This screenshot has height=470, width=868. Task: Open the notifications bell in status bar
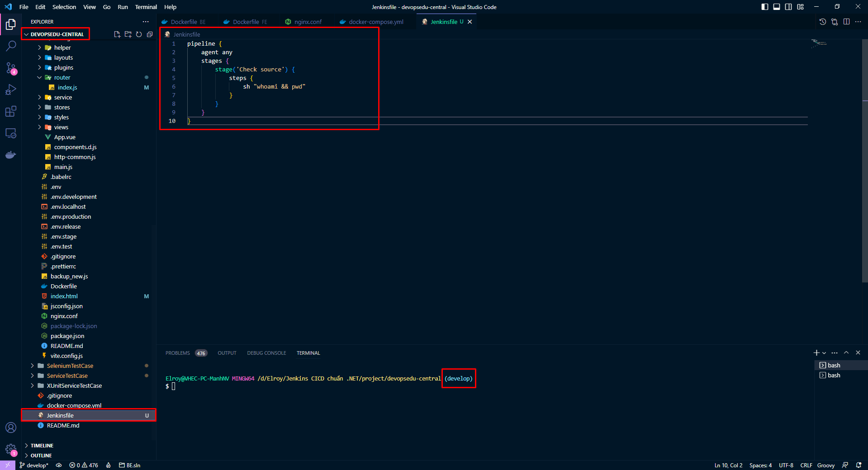click(859, 465)
